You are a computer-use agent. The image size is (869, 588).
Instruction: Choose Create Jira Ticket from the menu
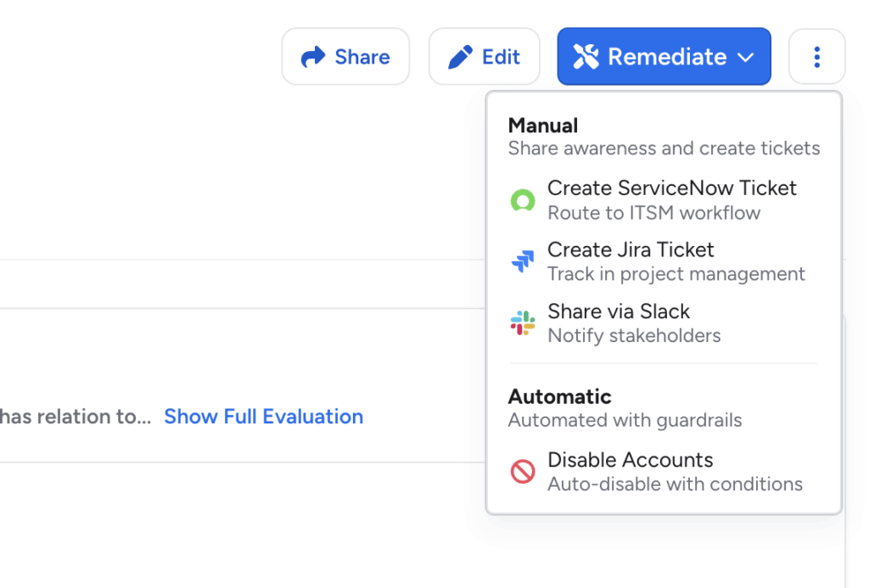[631, 250]
